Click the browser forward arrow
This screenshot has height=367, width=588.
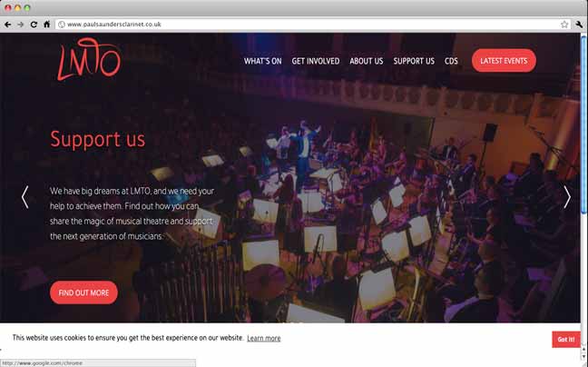pyautogui.click(x=21, y=25)
